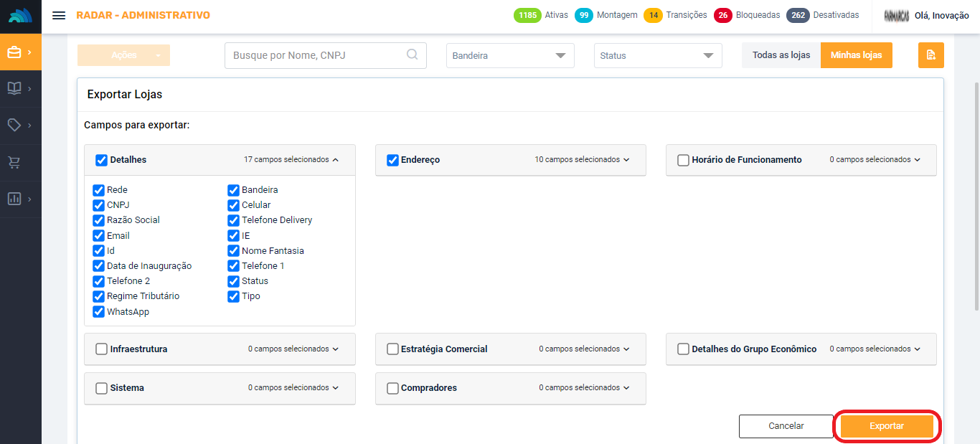Open the Bandeira filter dropdown
Screen dimensions: 980x444
510,55
